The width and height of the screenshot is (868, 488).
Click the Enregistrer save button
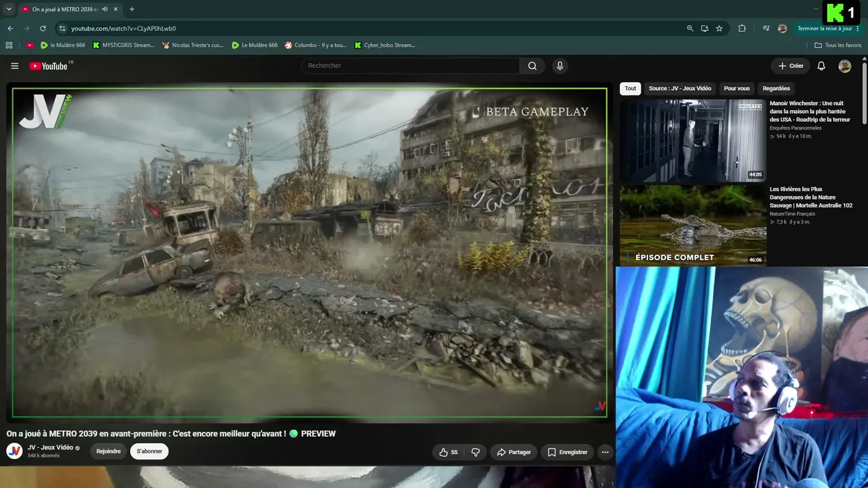[568, 452]
